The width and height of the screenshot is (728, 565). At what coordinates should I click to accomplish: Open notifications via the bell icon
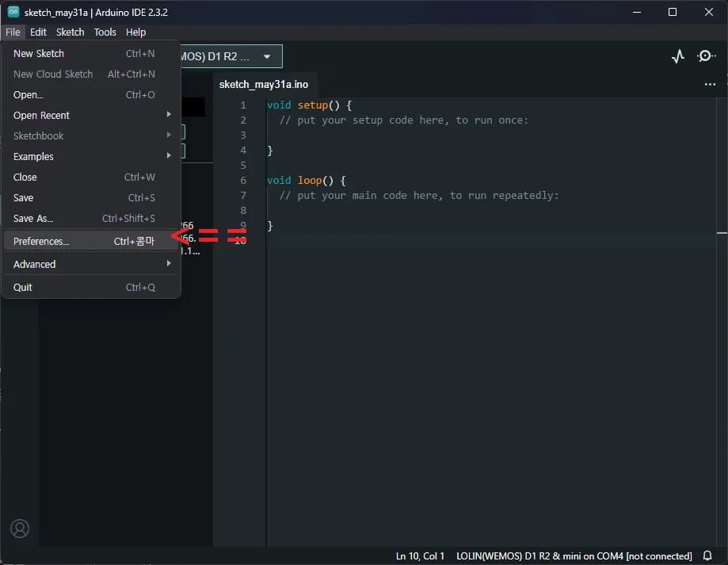point(707,555)
